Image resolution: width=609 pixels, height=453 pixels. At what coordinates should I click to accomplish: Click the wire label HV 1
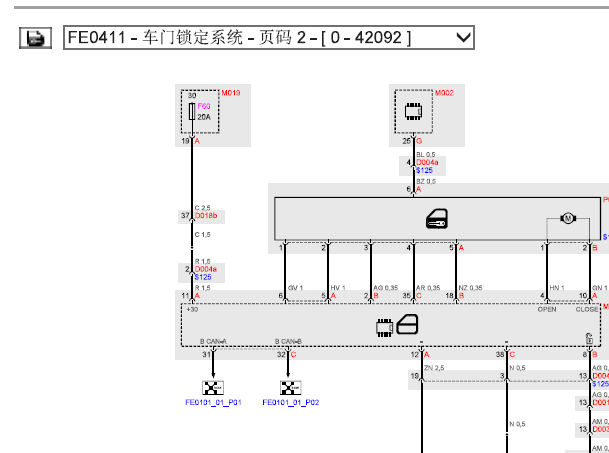[x=338, y=288]
